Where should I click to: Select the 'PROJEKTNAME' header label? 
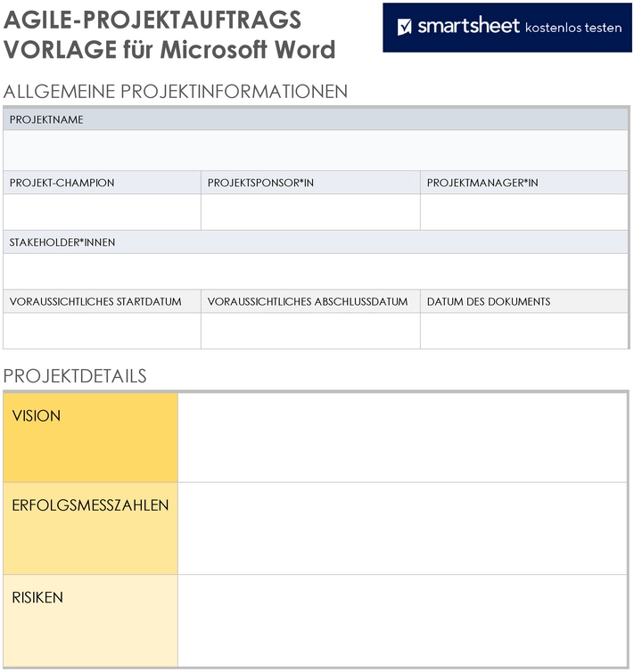click(46, 119)
